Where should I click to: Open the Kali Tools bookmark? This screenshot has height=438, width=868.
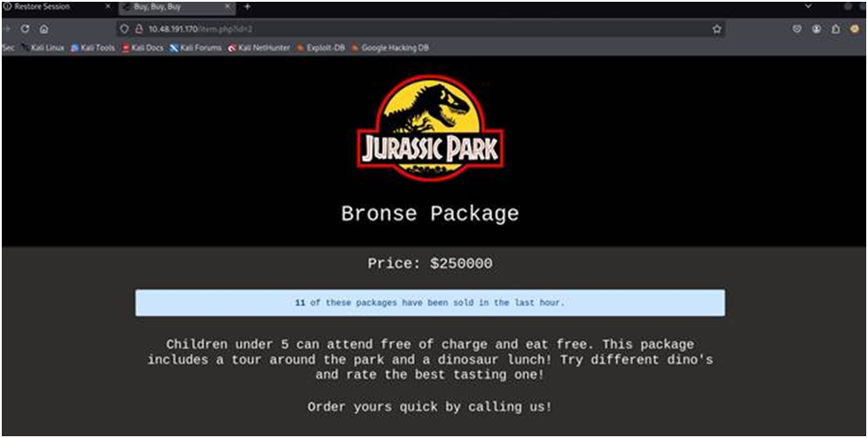point(93,48)
